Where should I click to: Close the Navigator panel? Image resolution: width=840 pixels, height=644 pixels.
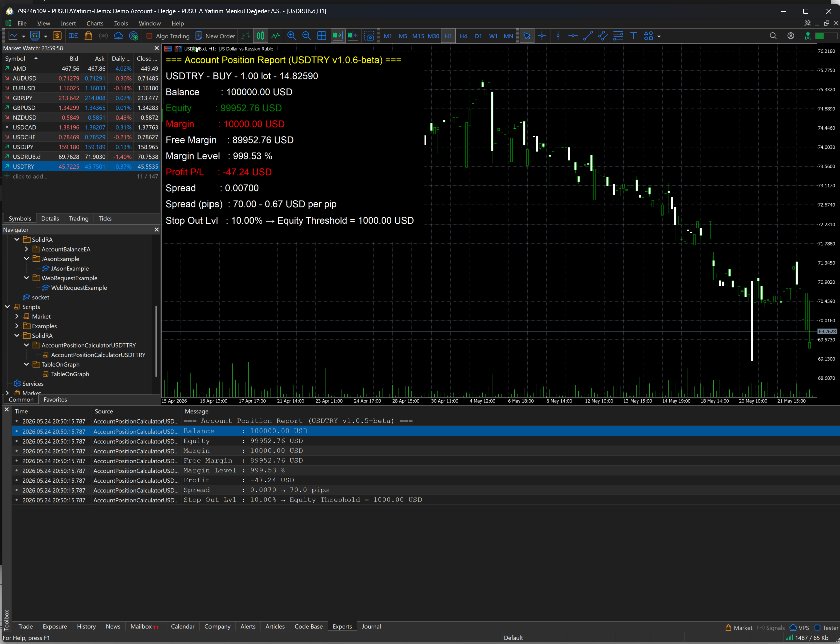point(156,230)
